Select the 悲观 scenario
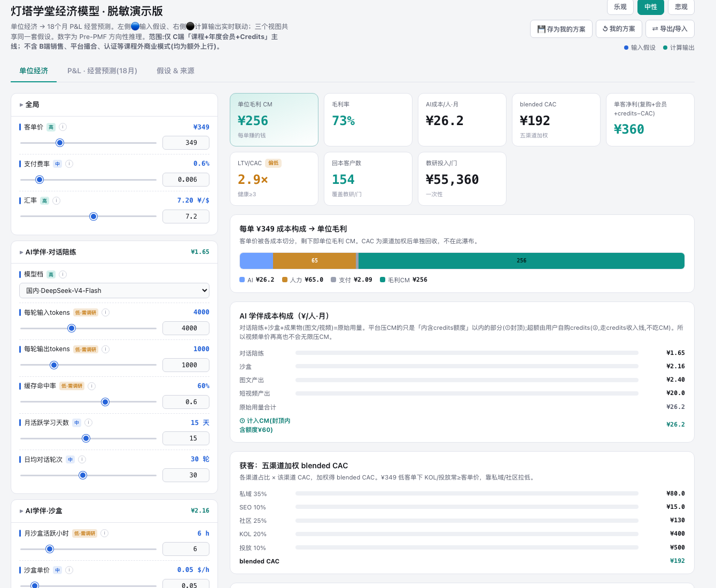Viewport: 716px width, 588px height. tap(681, 7)
